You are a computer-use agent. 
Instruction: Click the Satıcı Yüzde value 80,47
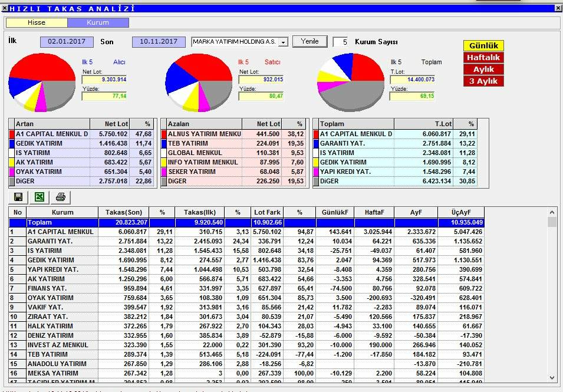[x=261, y=96]
